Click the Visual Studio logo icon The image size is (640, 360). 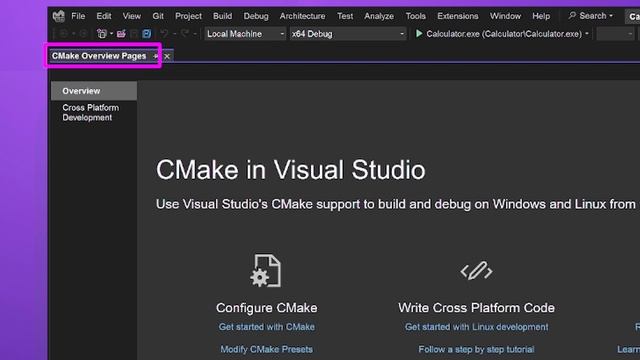pyautogui.click(x=59, y=16)
